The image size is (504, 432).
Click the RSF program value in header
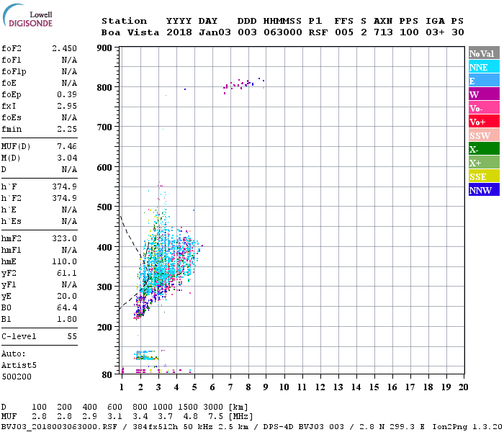[x=318, y=32]
